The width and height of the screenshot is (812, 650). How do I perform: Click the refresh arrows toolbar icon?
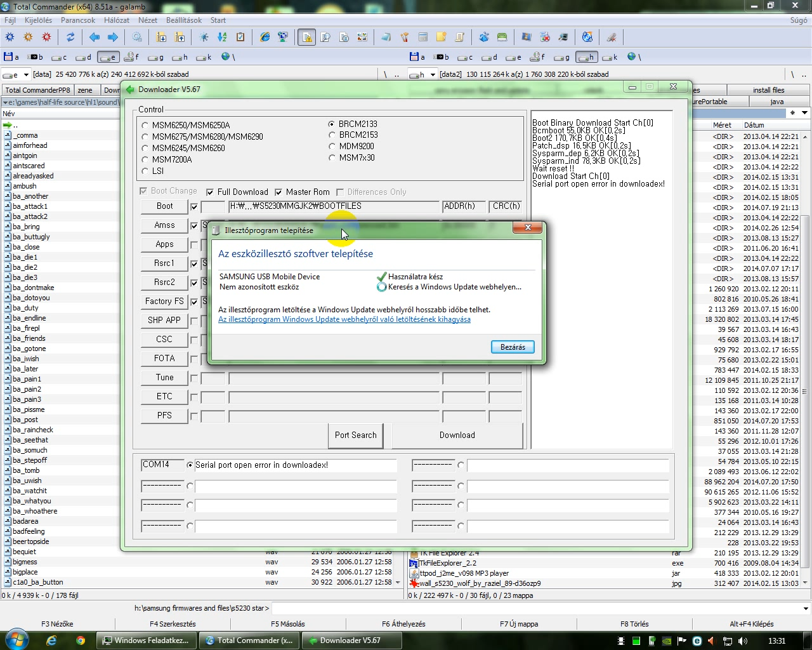(x=70, y=37)
